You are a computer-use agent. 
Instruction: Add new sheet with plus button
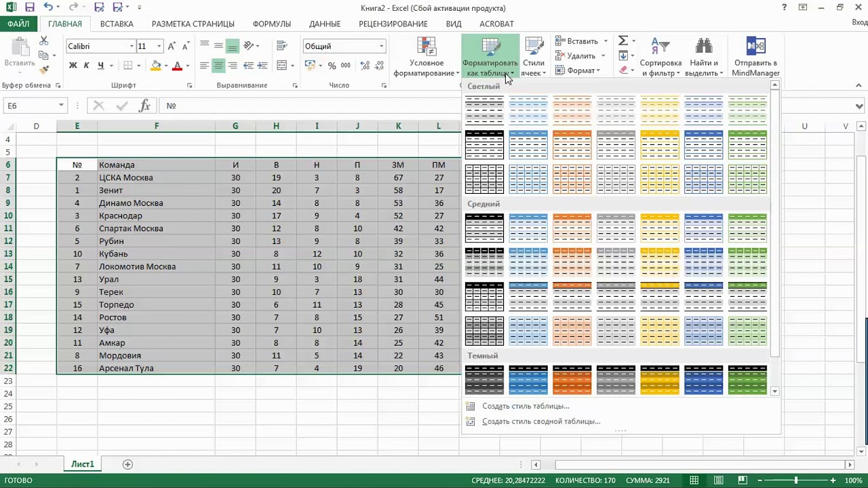click(127, 464)
